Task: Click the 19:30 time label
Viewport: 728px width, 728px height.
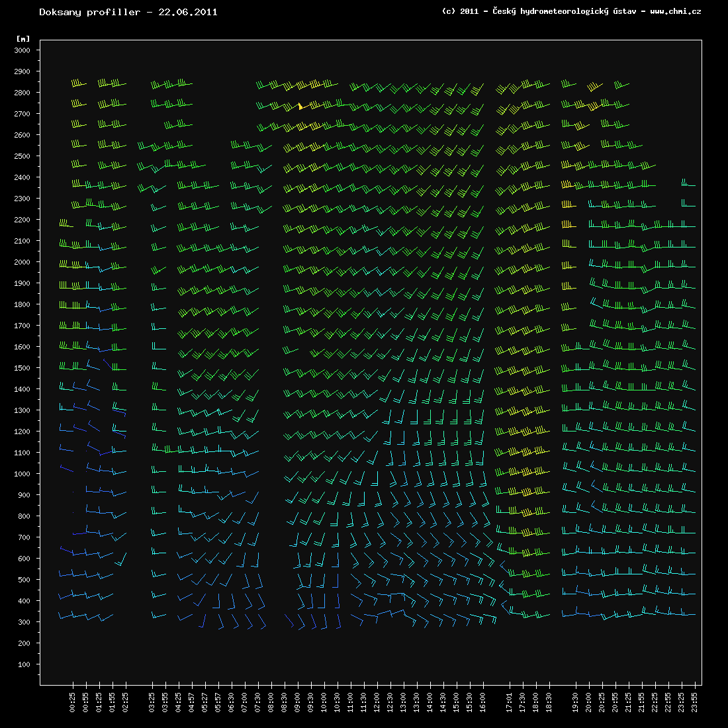Action: point(576,702)
